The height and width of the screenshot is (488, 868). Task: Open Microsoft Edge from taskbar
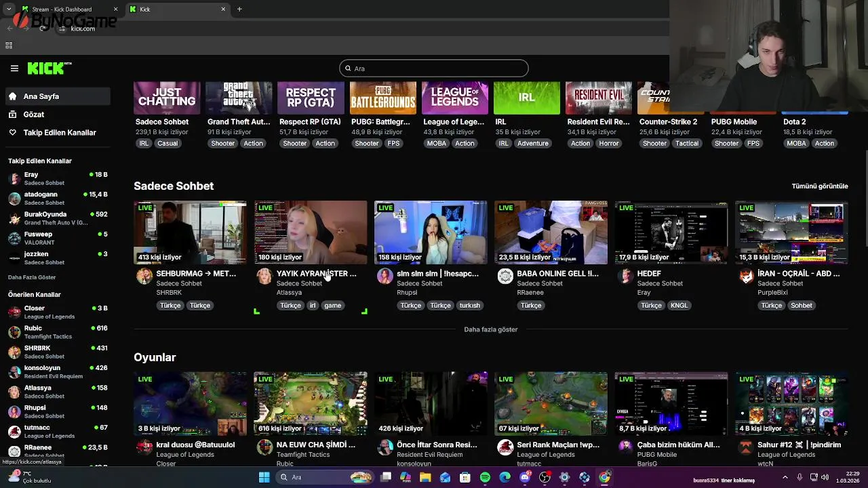(x=505, y=477)
